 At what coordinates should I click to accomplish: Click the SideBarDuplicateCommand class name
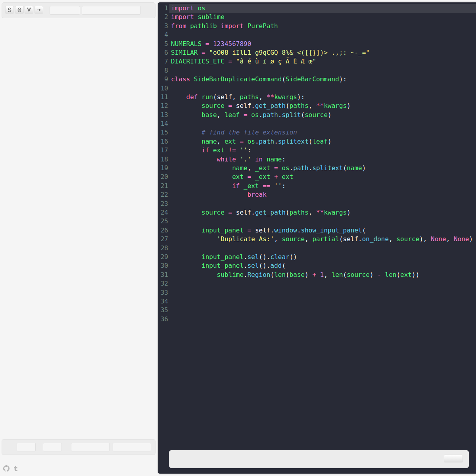237,79
